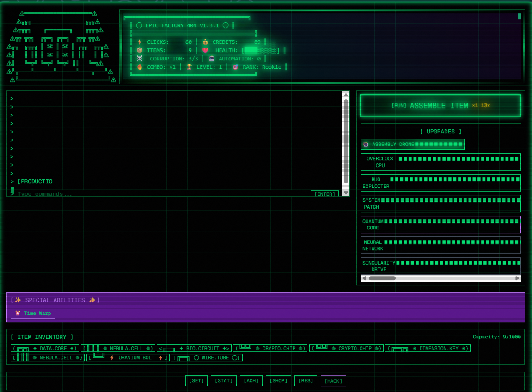Select the URANIUM.BOLT inventory item

click(x=128, y=357)
